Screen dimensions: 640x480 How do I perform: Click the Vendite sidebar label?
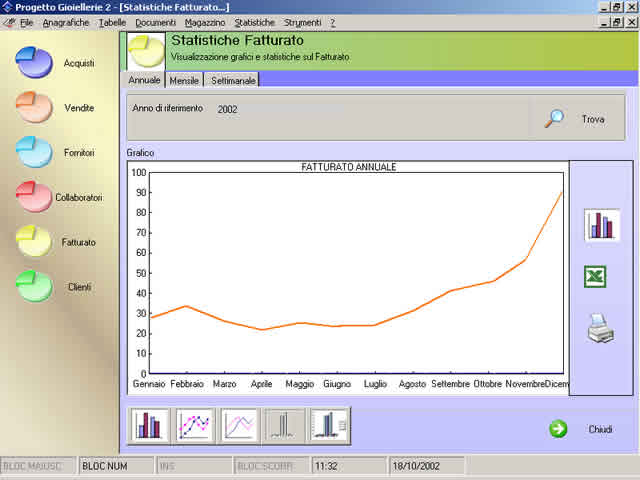pos(79,108)
